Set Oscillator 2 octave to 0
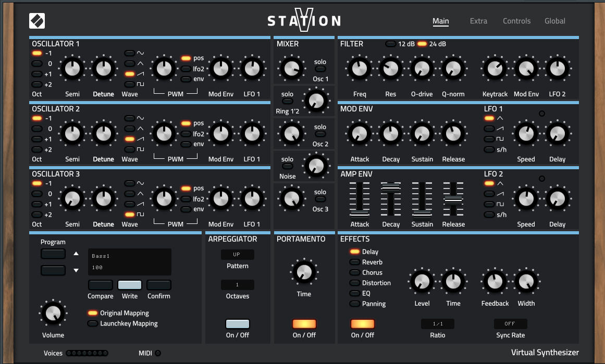605x364 pixels. coord(37,129)
